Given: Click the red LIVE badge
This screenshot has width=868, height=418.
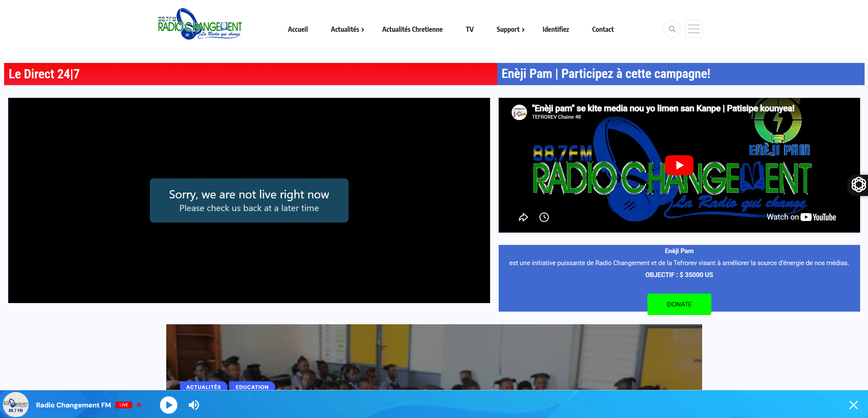Looking at the screenshot, I should 124,405.
